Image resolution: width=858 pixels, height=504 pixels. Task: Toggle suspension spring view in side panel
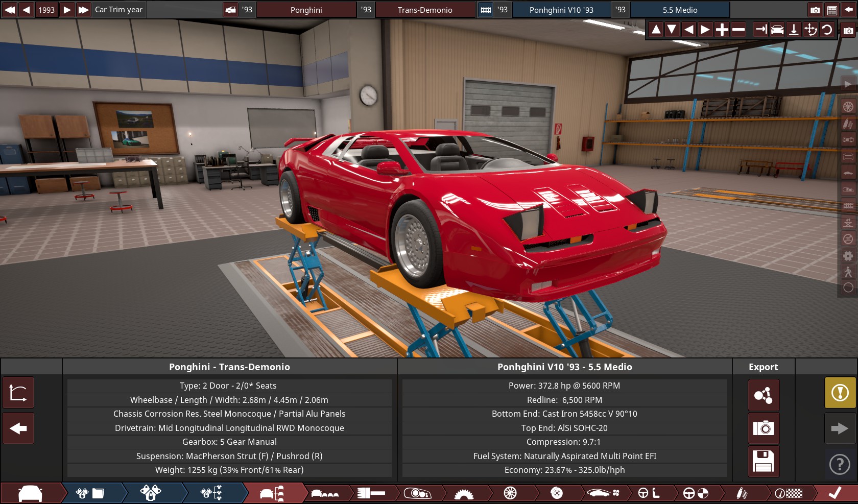click(x=848, y=123)
